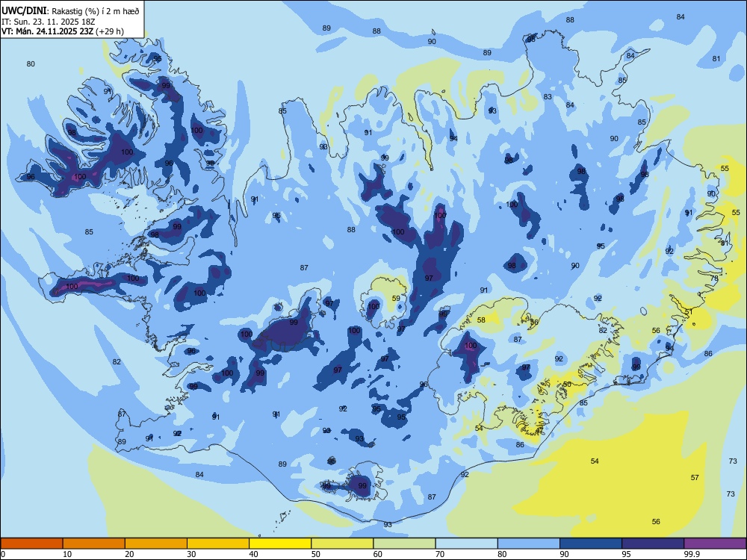
Task: Click the '90' tick label under the legend
Action: click(x=565, y=554)
